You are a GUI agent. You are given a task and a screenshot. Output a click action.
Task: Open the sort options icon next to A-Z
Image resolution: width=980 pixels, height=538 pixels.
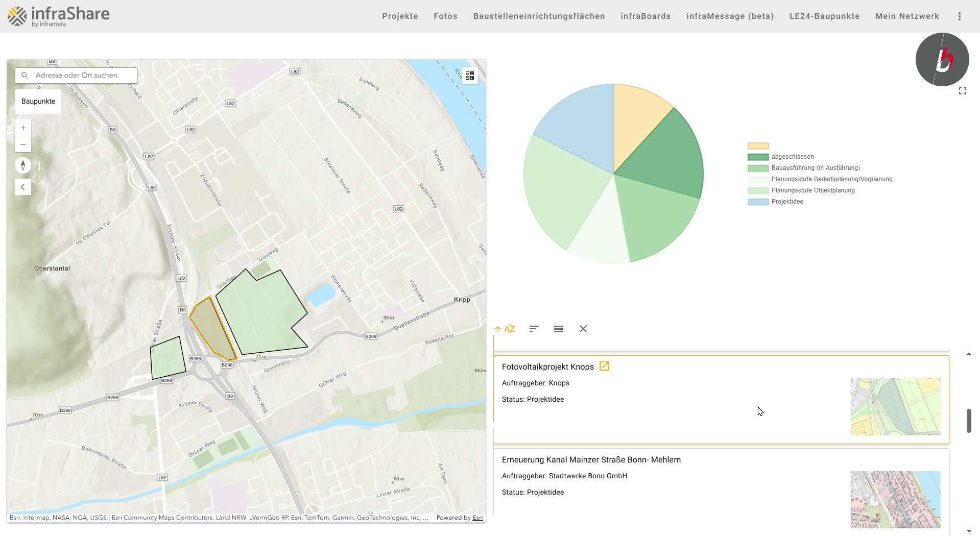[534, 329]
